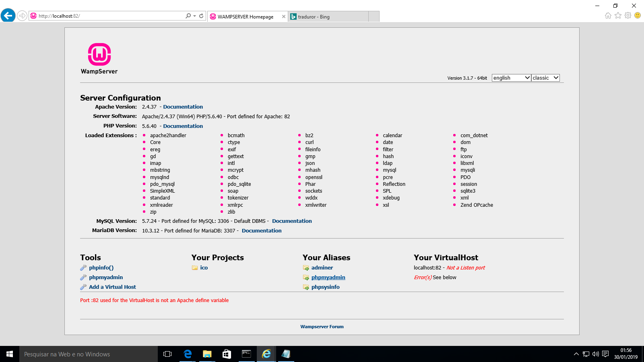Image resolution: width=644 pixels, height=362 pixels.
Task: Open the adminer alias link
Action: click(x=322, y=268)
